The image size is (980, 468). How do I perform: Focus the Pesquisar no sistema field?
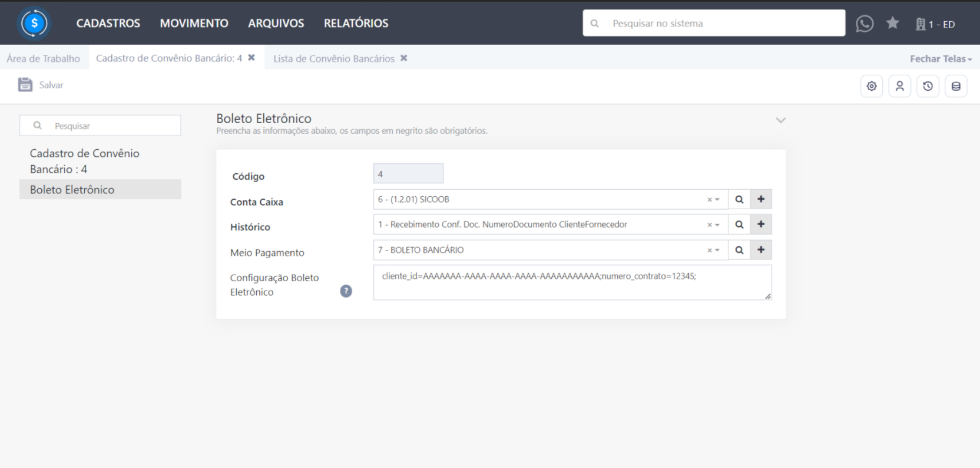coord(714,23)
